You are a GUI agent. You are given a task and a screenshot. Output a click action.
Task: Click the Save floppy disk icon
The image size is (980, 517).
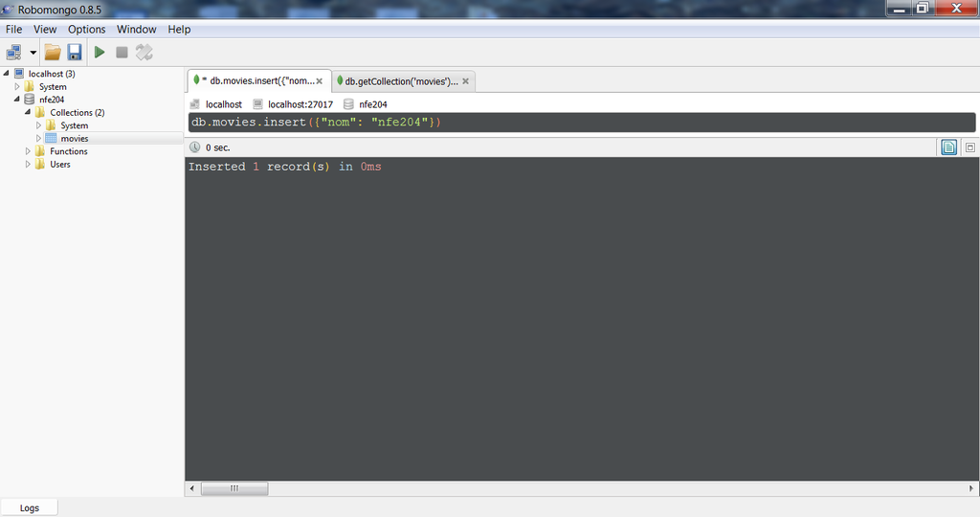point(74,52)
